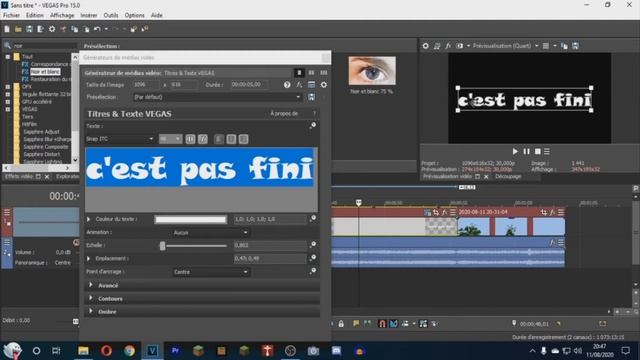Open the Fichier menu
Viewport: 640px width, 360px height.
tap(11, 15)
